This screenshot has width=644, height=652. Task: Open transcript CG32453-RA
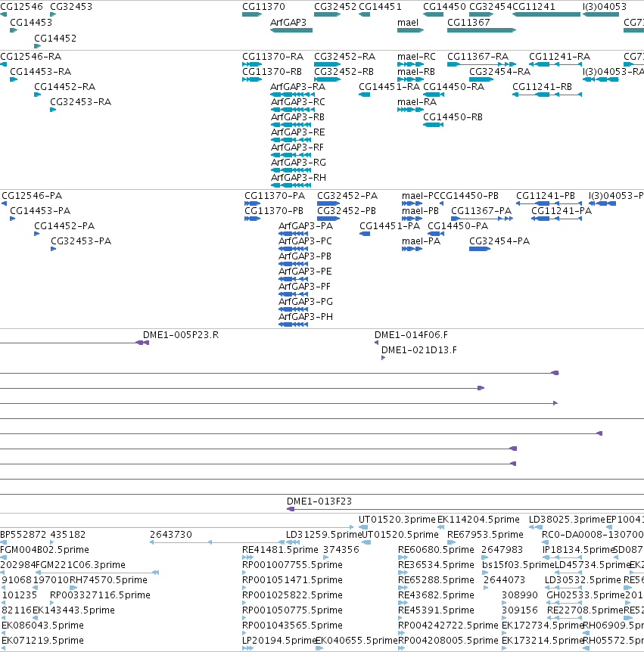81,102
